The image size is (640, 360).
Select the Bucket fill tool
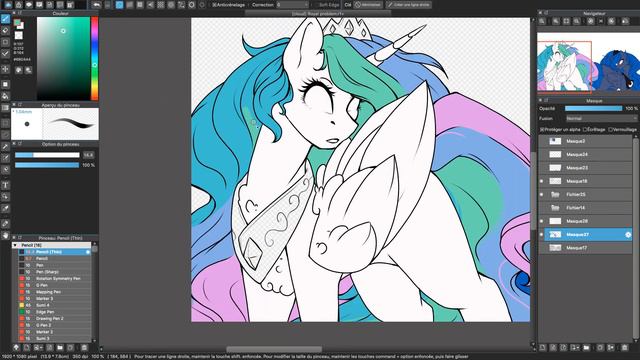5,96
